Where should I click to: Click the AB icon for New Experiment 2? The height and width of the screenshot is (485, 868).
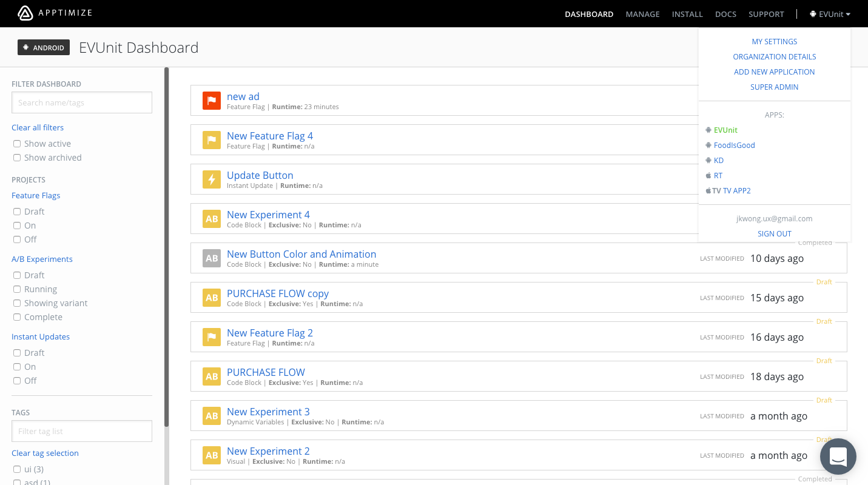212,455
